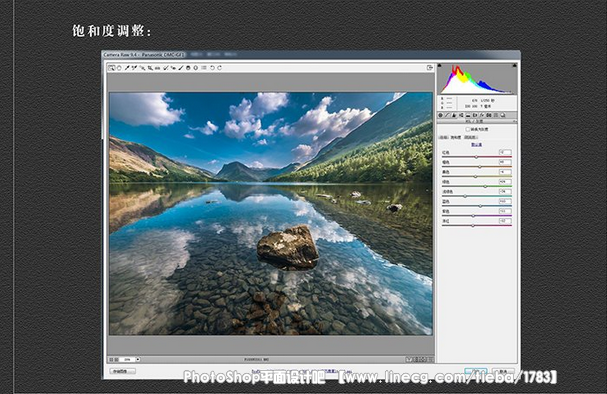
Task: Select the White Balance eyedropper tool
Action: coord(127,68)
